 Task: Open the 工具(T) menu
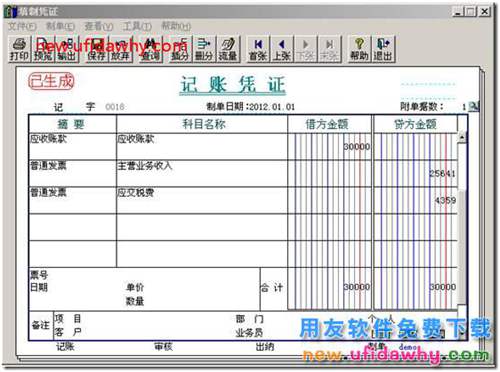(x=137, y=26)
